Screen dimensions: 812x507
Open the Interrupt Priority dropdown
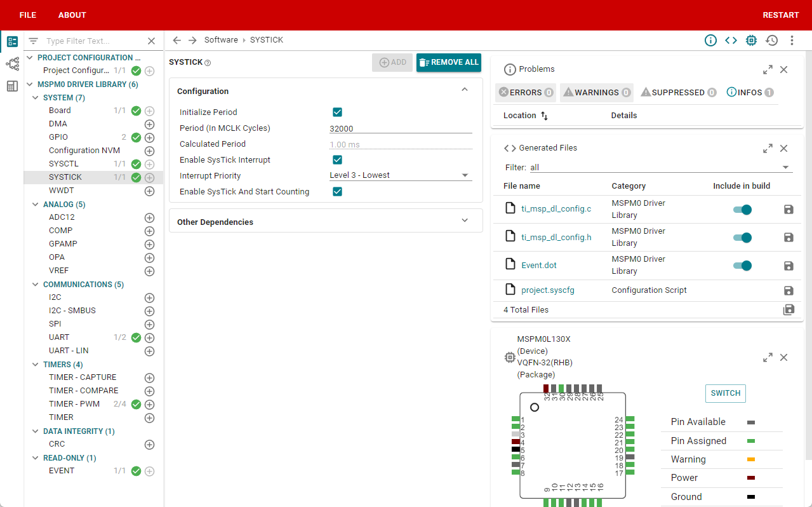point(401,175)
